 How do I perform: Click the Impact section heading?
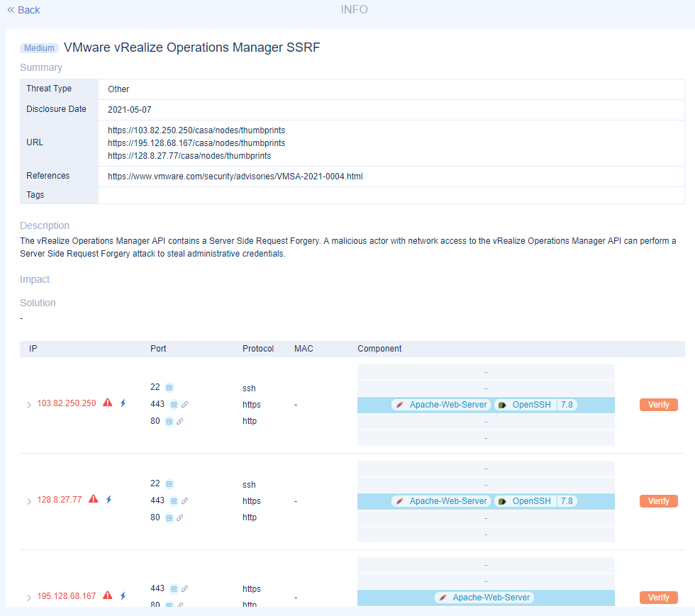click(35, 279)
